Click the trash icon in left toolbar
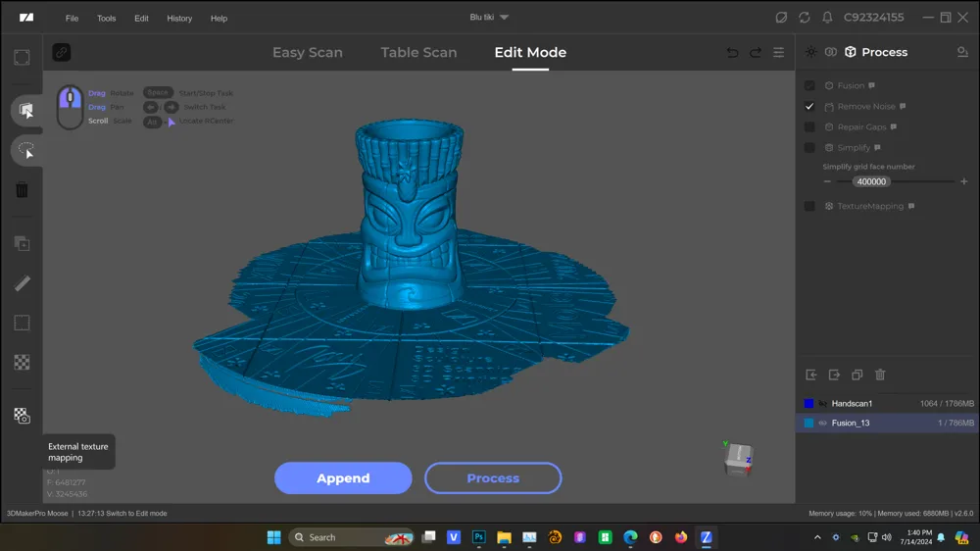The height and width of the screenshot is (551, 980). click(22, 190)
